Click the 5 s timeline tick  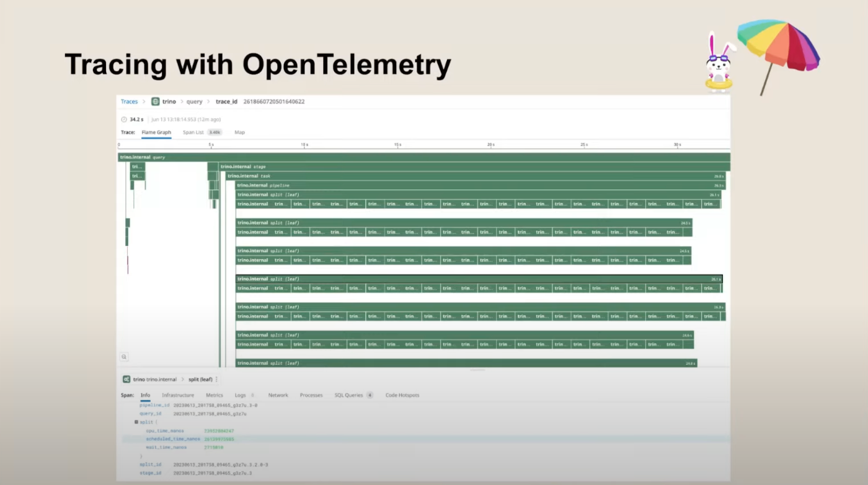(211, 145)
